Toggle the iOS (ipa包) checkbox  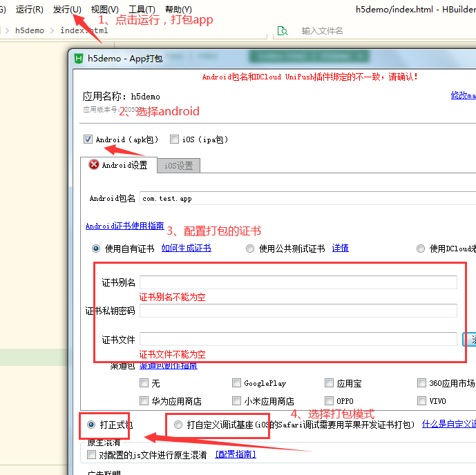pyautogui.click(x=174, y=139)
